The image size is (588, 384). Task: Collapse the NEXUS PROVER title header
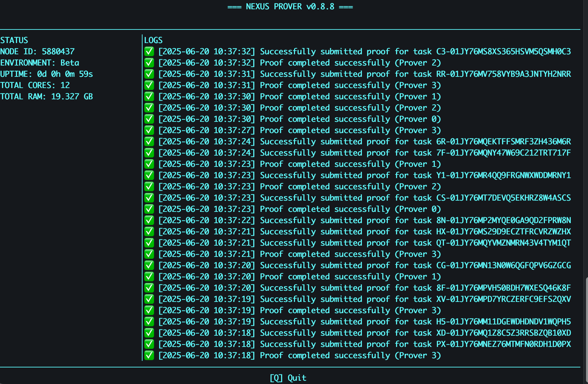tap(290, 6)
